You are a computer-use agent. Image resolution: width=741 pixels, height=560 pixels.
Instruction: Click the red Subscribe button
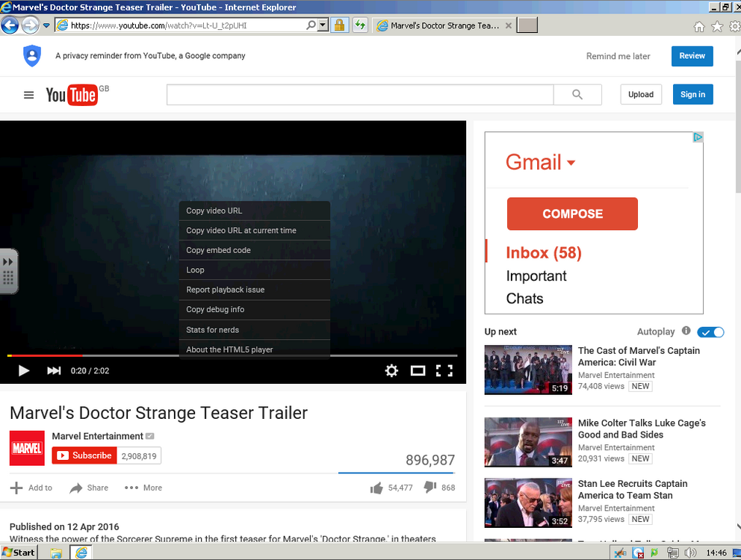(x=84, y=455)
